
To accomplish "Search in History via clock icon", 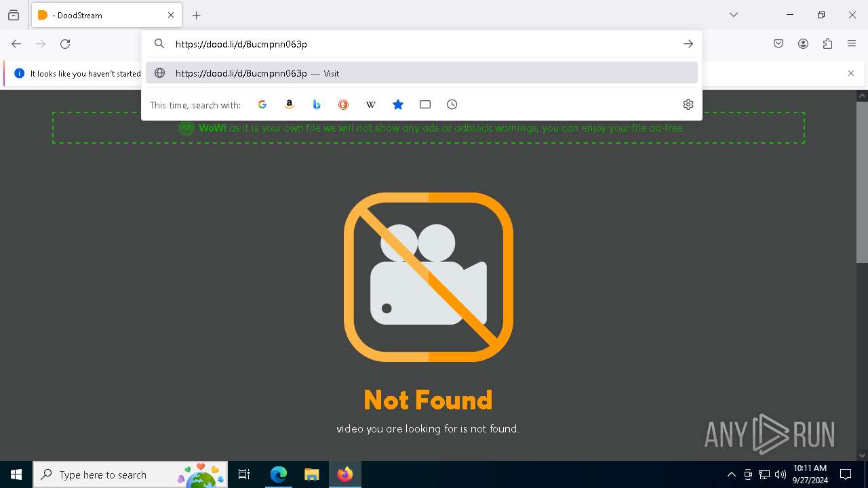I will pyautogui.click(x=452, y=104).
